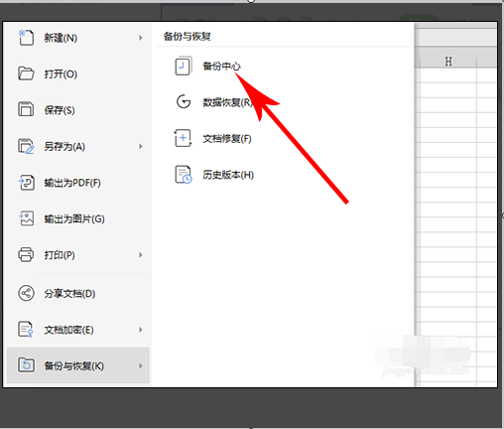Open 备份中心 from the submenu

pos(221,66)
